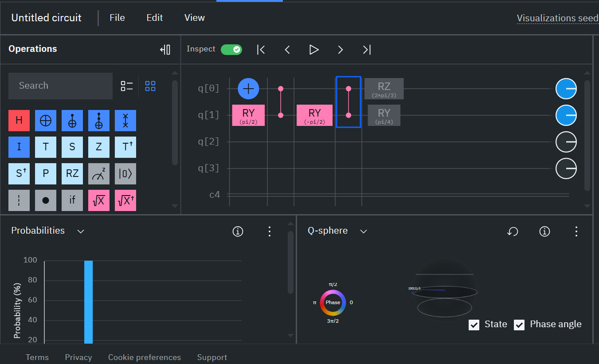This screenshot has height=364, width=599.
Task: Open the Support link
Action: [212, 357]
